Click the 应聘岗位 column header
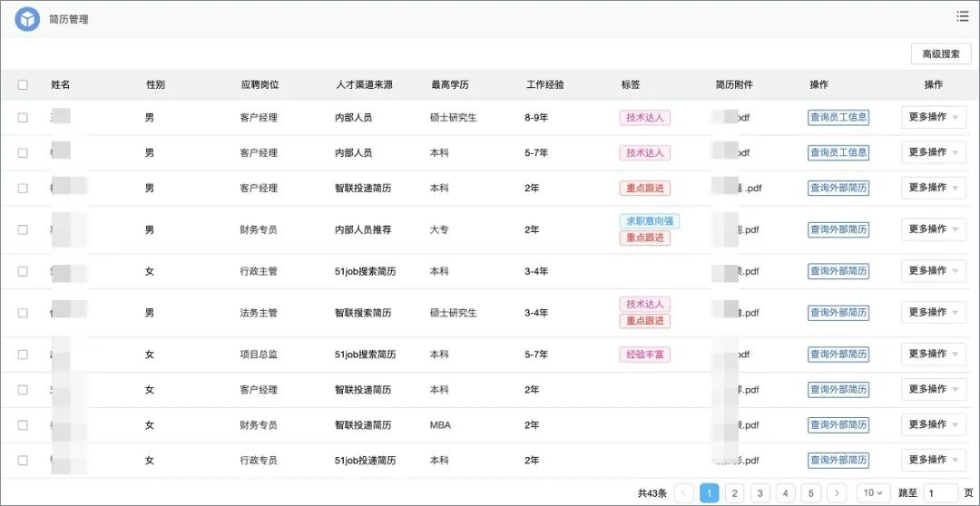 (260, 85)
